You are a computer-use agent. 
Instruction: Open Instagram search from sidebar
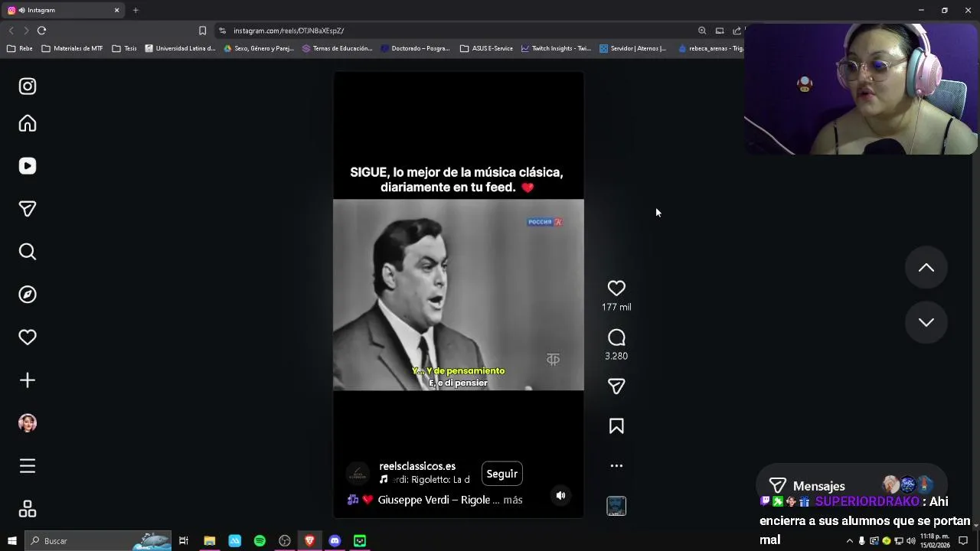point(28,252)
